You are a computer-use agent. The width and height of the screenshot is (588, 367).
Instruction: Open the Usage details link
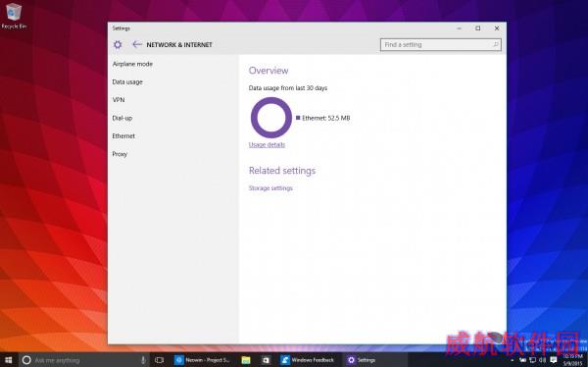[267, 144]
